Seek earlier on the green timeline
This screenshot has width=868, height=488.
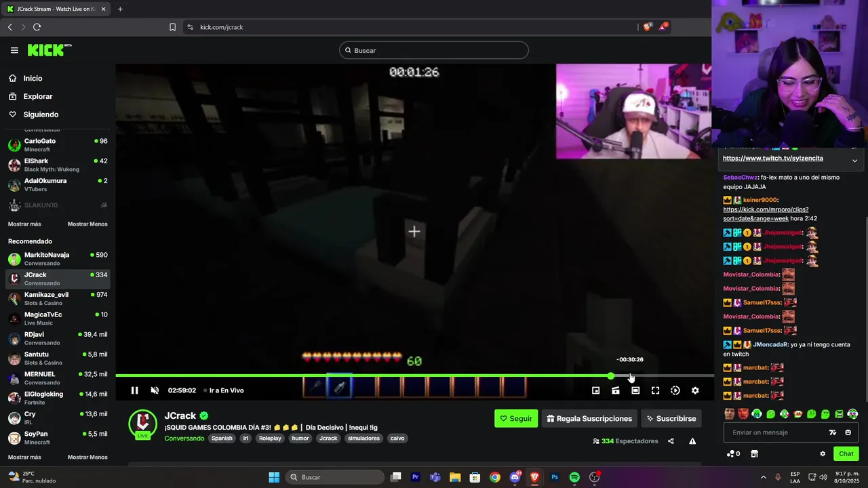click(363, 375)
